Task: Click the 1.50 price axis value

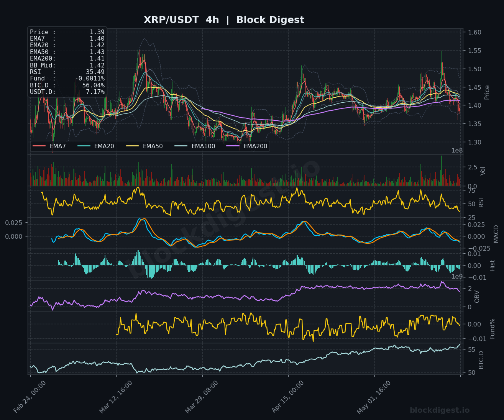Action: point(474,69)
